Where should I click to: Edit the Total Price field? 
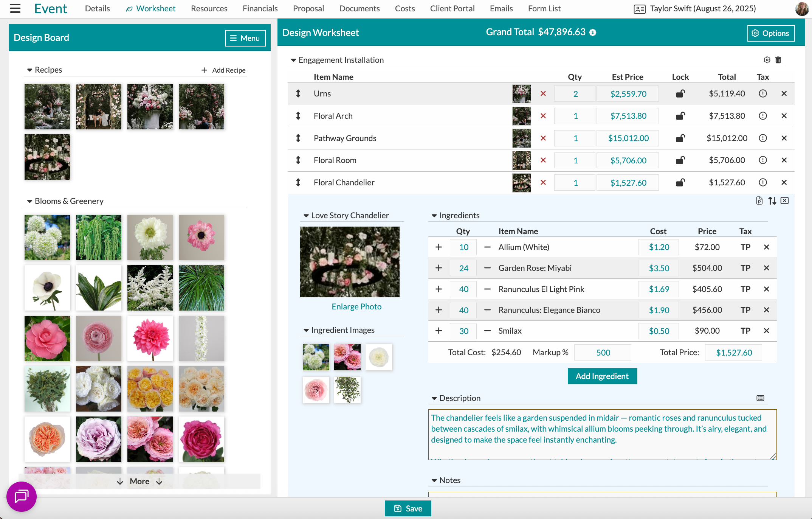point(734,353)
